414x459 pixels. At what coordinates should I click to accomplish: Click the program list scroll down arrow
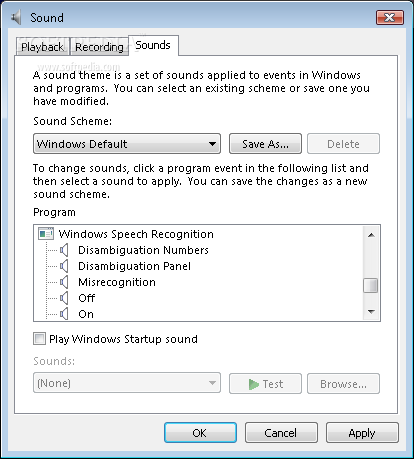coord(371,312)
